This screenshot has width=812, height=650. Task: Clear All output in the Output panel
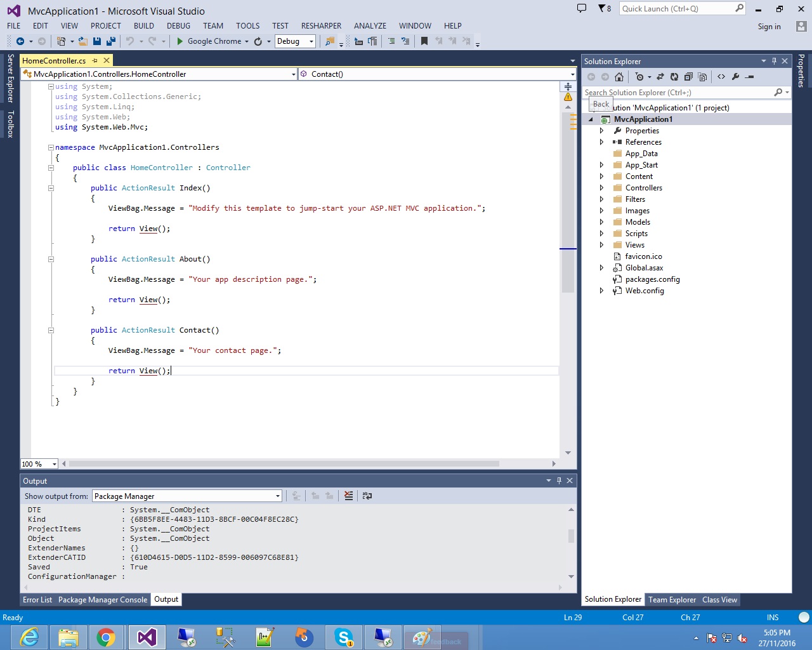pyautogui.click(x=348, y=496)
